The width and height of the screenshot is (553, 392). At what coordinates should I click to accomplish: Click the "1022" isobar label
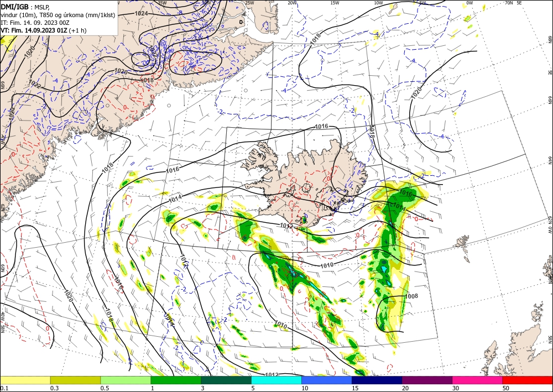point(35,85)
